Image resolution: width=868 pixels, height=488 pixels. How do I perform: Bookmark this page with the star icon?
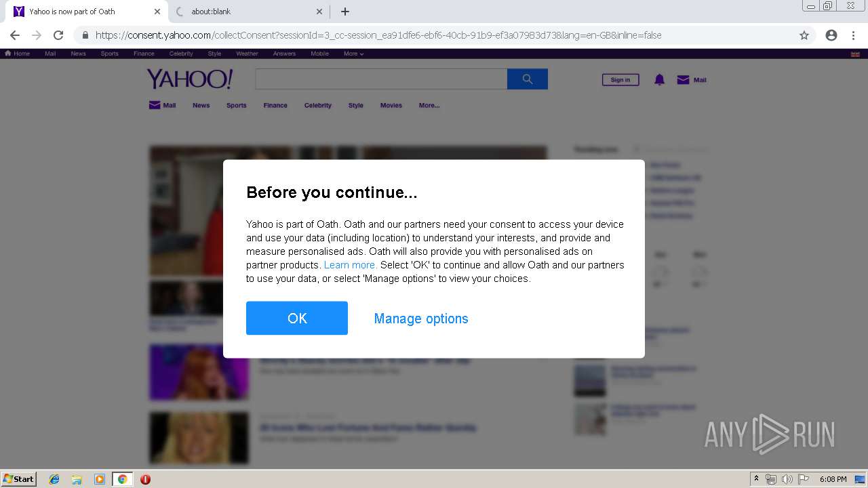tap(804, 35)
